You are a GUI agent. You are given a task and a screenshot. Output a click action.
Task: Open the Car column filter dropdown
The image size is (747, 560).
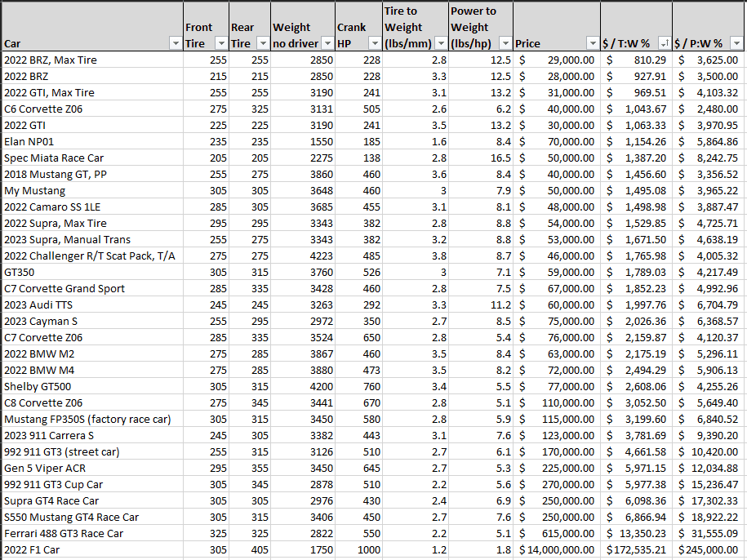click(176, 43)
